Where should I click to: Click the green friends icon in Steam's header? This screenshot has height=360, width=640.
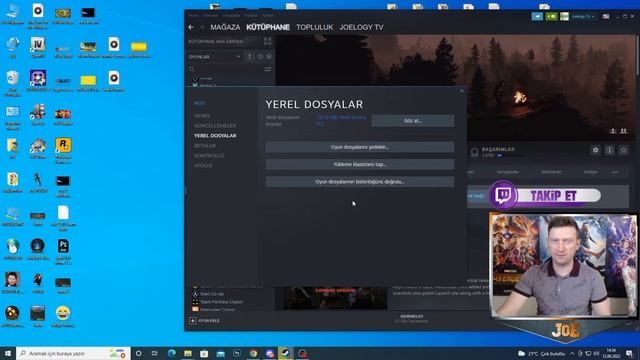click(551, 16)
